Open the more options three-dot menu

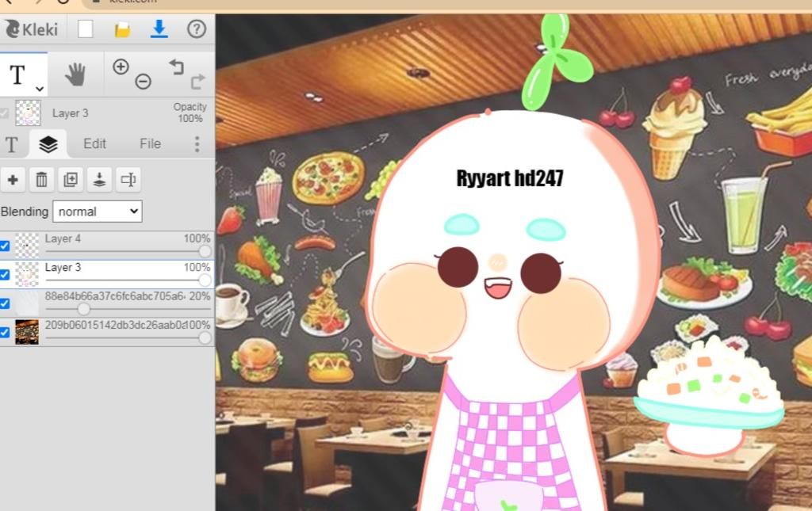coord(197,144)
